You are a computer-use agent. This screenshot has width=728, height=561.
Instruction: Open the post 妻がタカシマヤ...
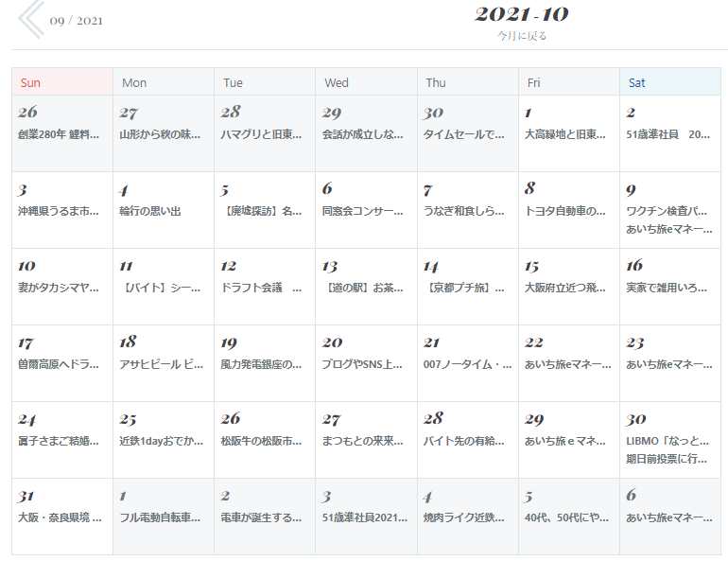point(59,288)
